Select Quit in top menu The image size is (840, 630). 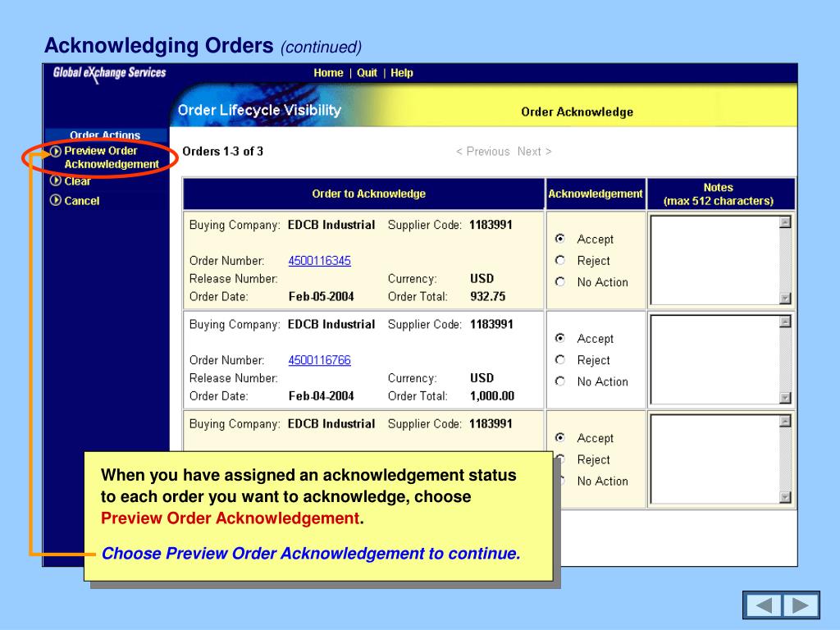click(367, 73)
